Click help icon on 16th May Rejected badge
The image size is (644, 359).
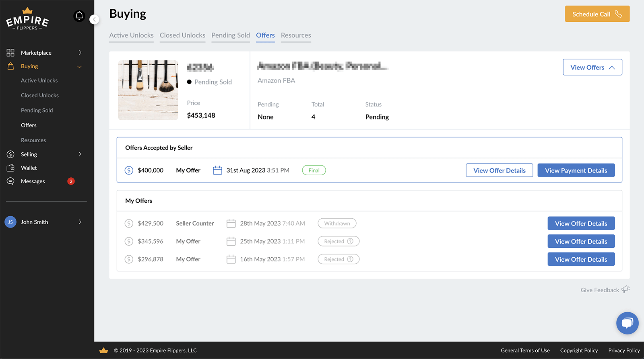point(350,259)
